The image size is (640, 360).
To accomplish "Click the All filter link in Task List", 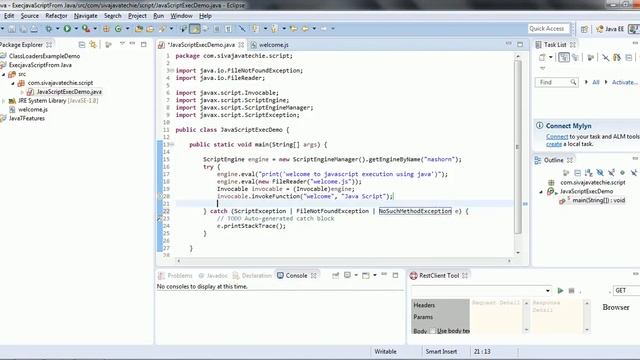I will click(x=596, y=82).
